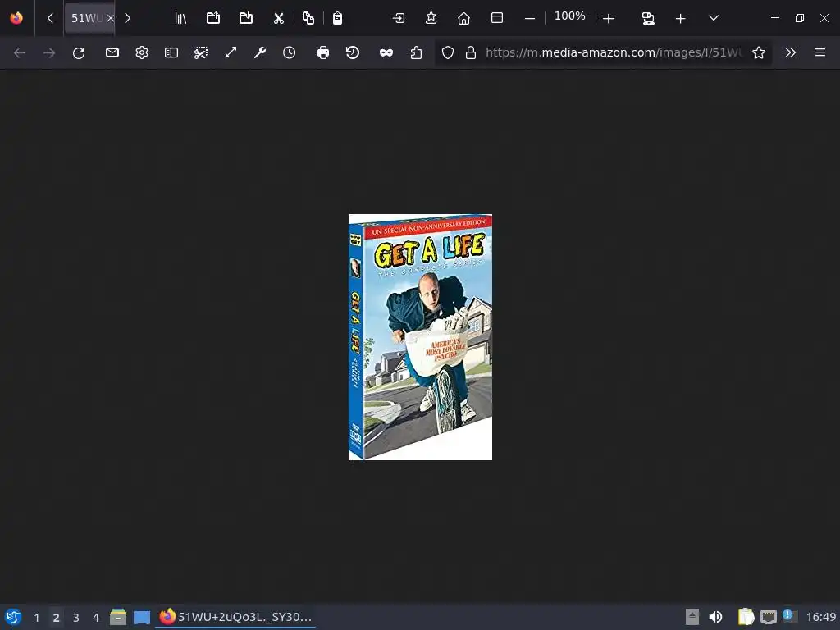Open the application hamburger menu
Screen dimensions: 840x630
point(820,52)
